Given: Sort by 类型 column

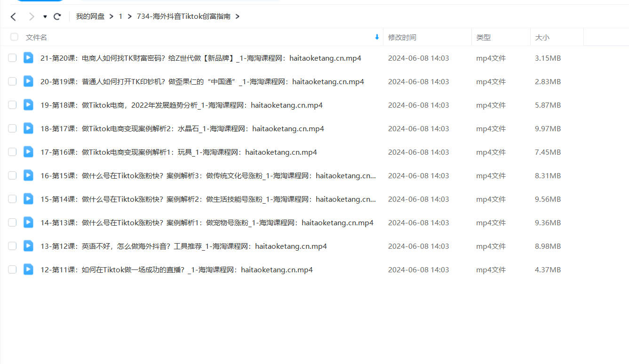Looking at the screenshot, I should pos(483,37).
